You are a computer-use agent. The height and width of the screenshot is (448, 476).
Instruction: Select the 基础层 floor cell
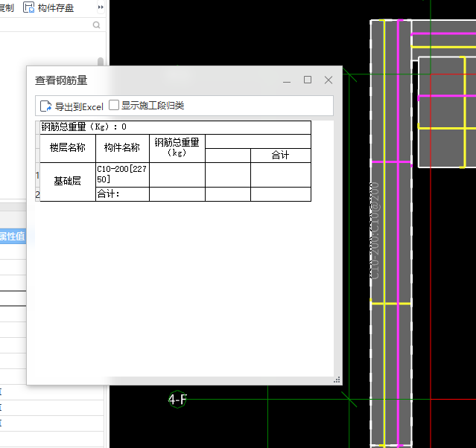tap(68, 182)
